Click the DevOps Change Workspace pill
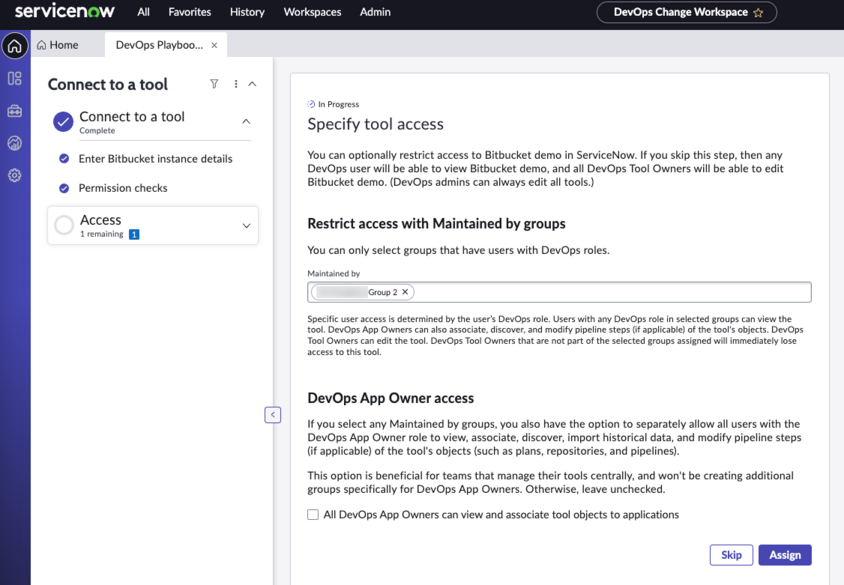The height and width of the screenshot is (585, 844). [x=686, y=12]
